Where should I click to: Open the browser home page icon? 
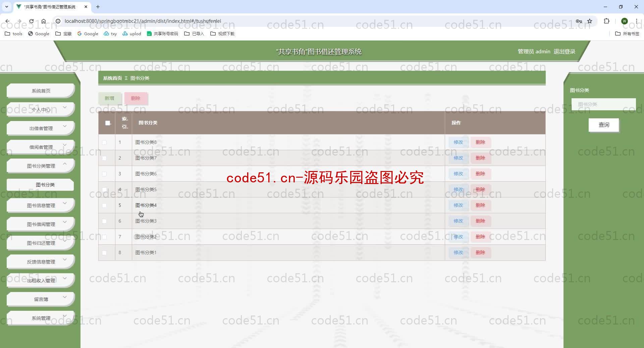point(44,21)
